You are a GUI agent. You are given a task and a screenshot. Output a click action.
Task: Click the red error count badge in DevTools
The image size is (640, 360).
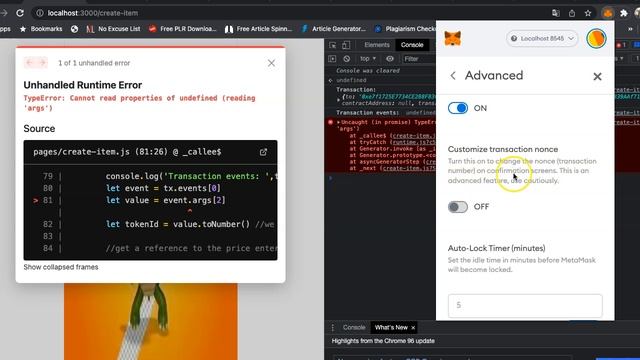point(621,45)
